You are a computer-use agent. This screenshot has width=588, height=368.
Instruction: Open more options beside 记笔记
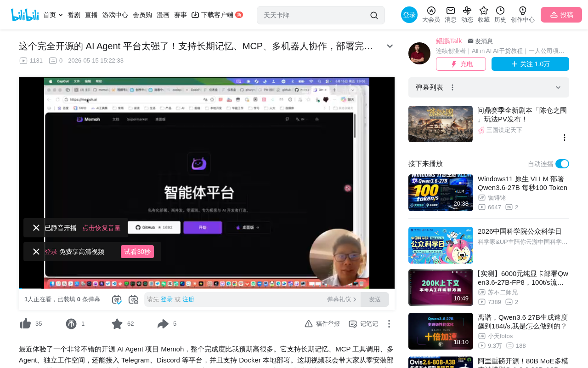[389, 324]
